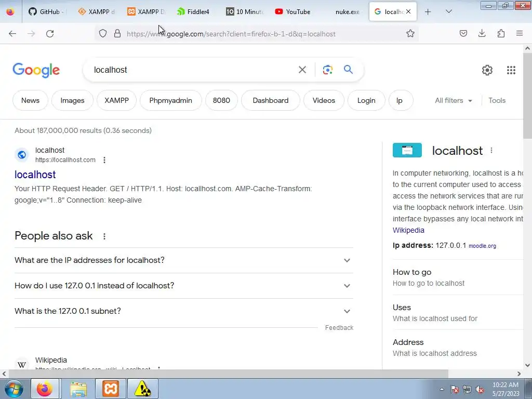
Task: Open 'Uses' knowledge panel item
Action: [x=457, y=312]
